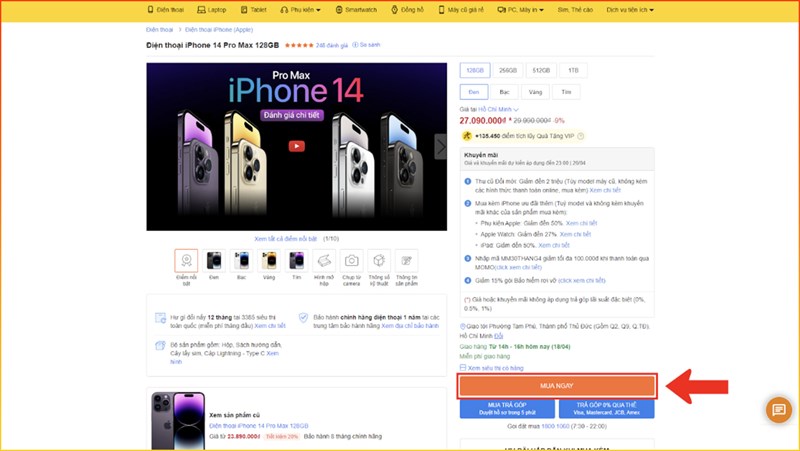Click the MUA NGAY button
The width and height of the screenshot is (800, 451).
tap(557, 386)
